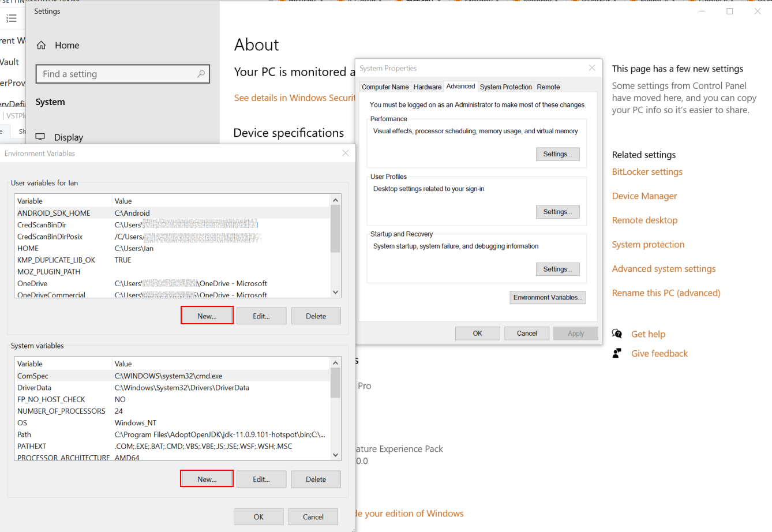Close the Environment Variables dialog
Screen dimensions: 772x532
tap(346, 153)
